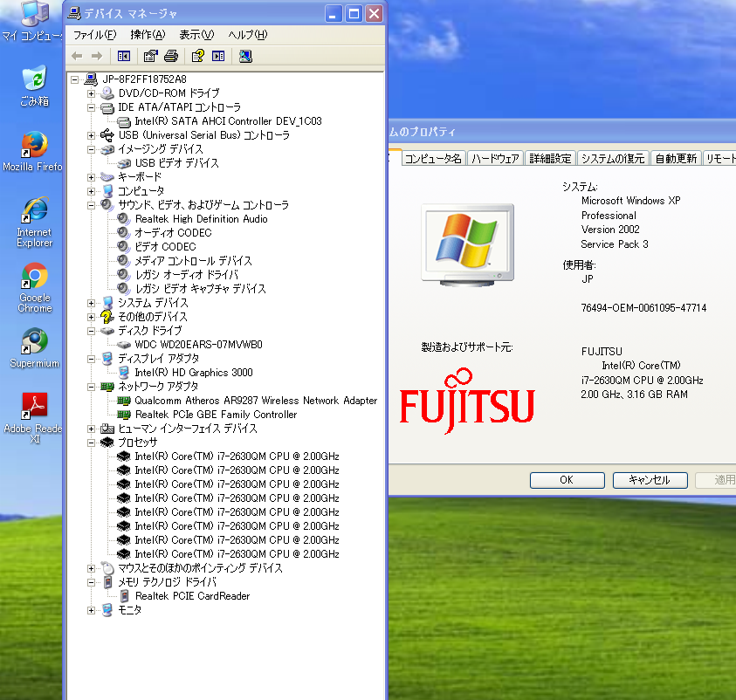Screen dimensions: 736x700
Task: Select the ビデオ CODEC device icon
Action: coord(123,247)
